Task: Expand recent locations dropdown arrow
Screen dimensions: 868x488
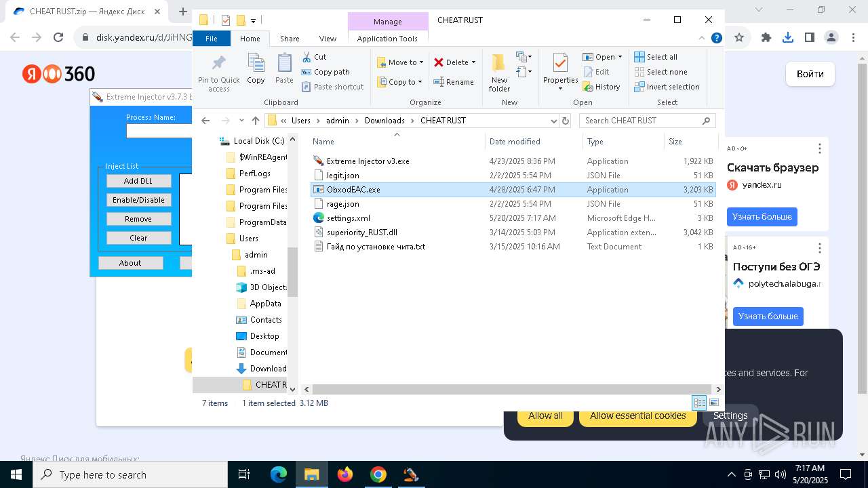Action: point(241,121)
